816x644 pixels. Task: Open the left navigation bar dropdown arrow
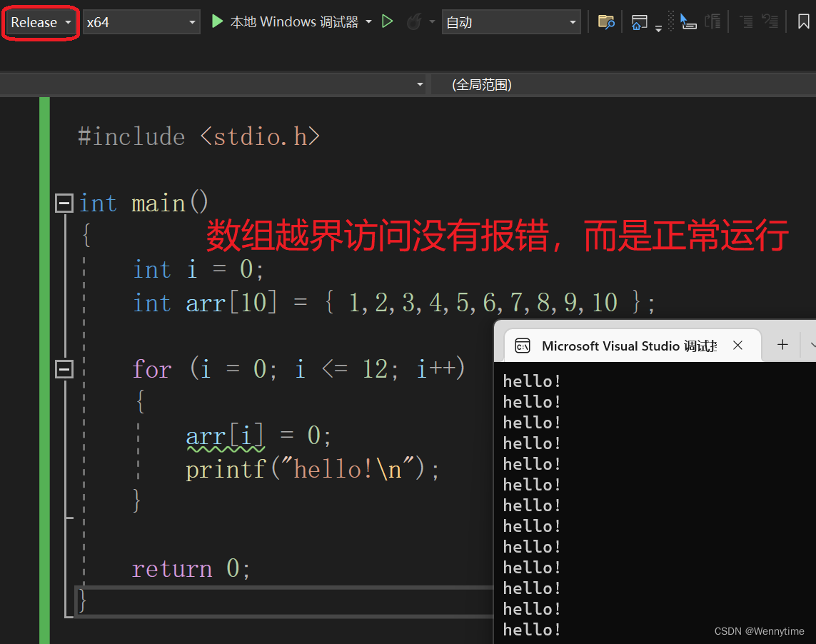coord(420,84)
